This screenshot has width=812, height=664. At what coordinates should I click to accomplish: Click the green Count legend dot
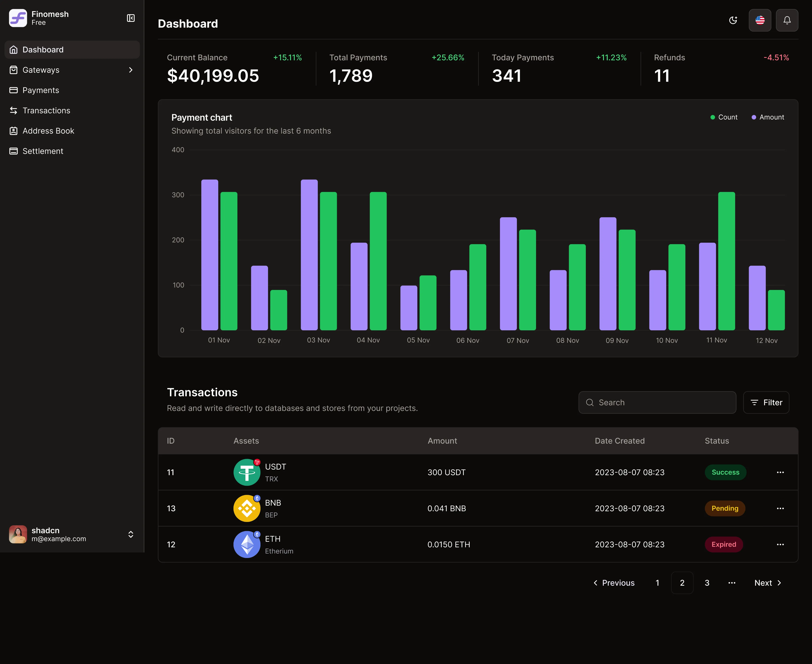[712, 118]
